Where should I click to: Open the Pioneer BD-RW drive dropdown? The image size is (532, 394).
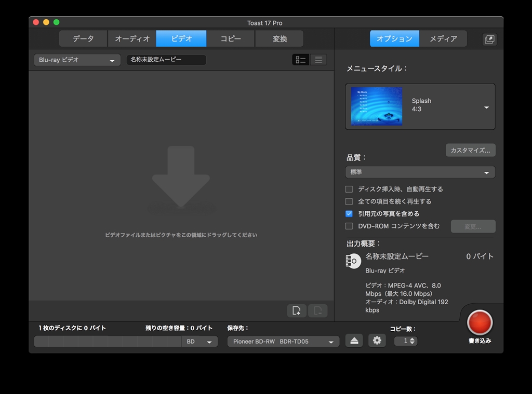[x=283, y=342]
